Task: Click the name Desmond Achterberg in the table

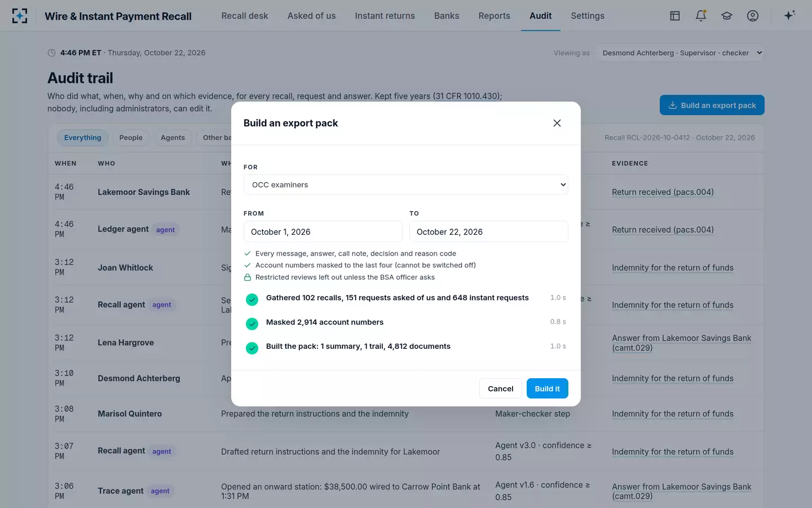Action: tap(139, 378)
